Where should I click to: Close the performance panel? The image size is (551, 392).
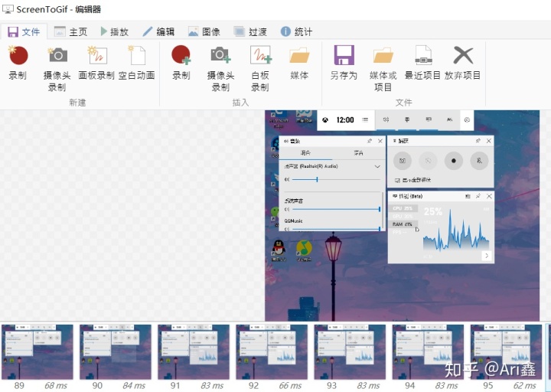coord(489,196)
